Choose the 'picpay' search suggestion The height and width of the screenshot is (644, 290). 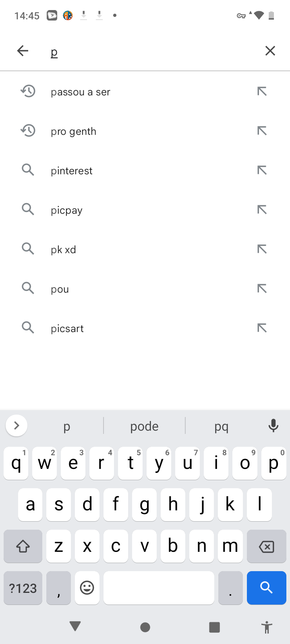coord(67,210)
